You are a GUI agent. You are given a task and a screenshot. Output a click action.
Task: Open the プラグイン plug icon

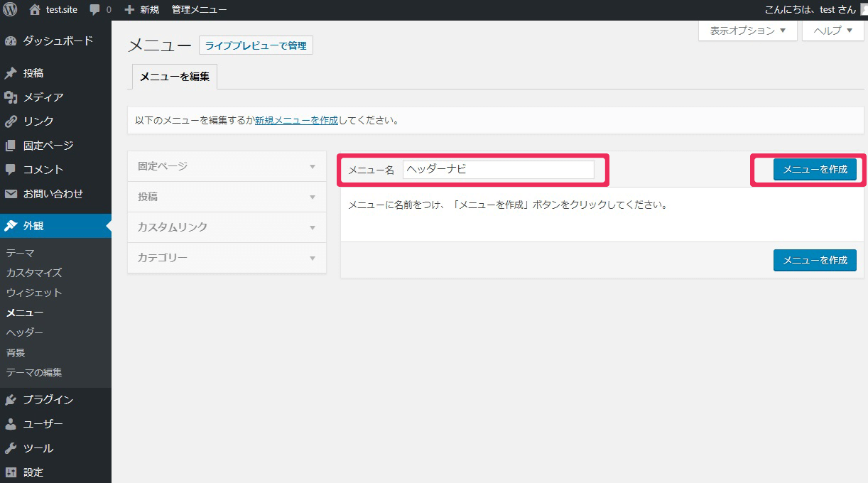(x=11, y=400)
